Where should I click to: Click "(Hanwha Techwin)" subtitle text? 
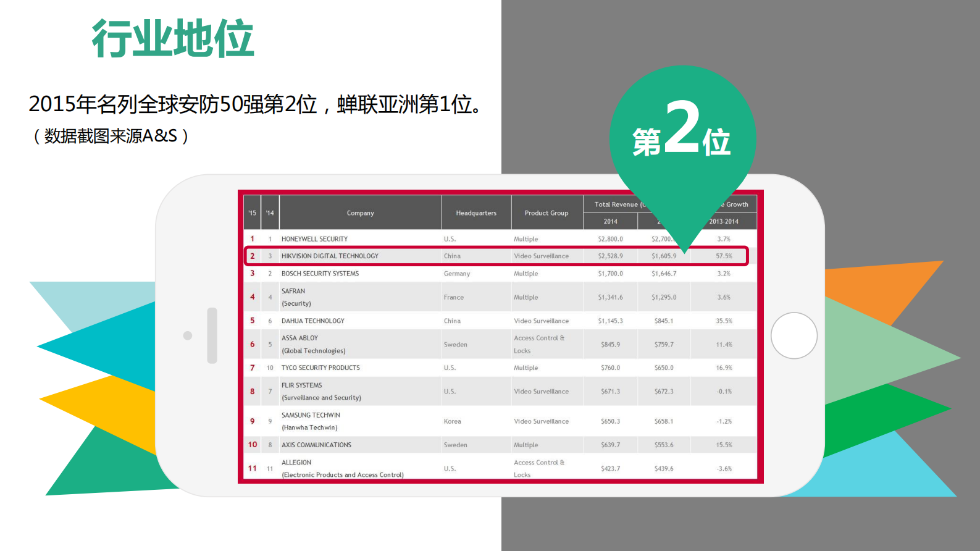[x=310, y=427]
